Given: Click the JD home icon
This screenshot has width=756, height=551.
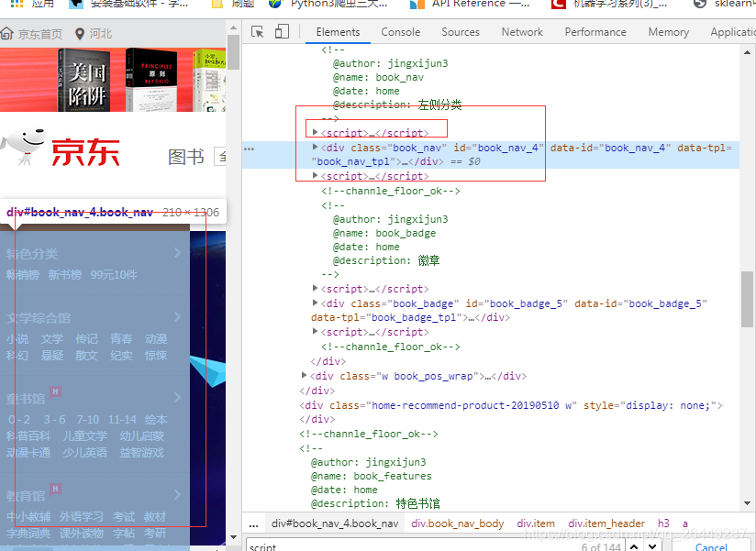Looking at the screenshot, I should pyautogui.click(x=6, y=34).
